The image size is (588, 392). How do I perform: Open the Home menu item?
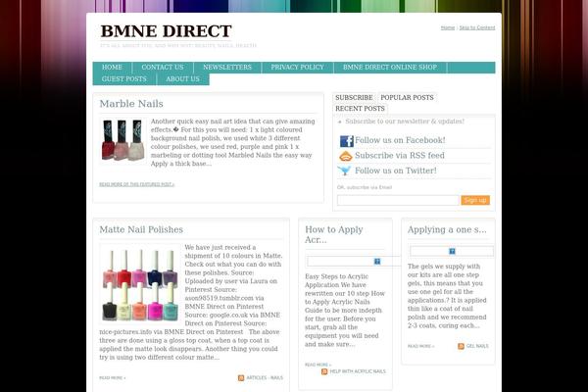click(x=112, y=68)
